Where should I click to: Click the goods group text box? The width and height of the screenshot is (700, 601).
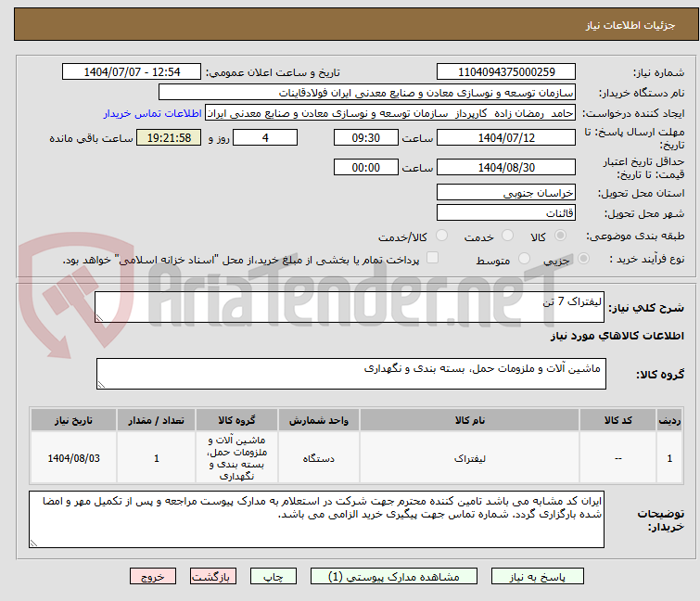[350, 374]
